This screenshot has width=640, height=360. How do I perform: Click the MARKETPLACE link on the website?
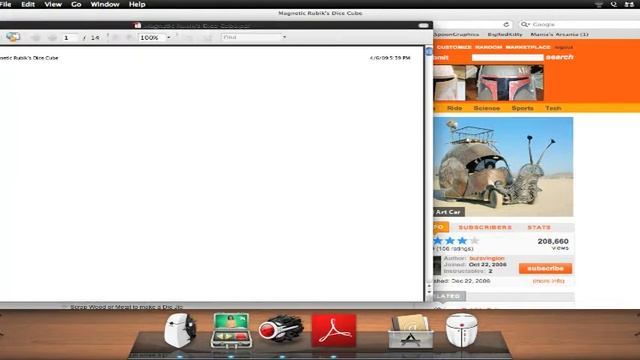(528, 47)
